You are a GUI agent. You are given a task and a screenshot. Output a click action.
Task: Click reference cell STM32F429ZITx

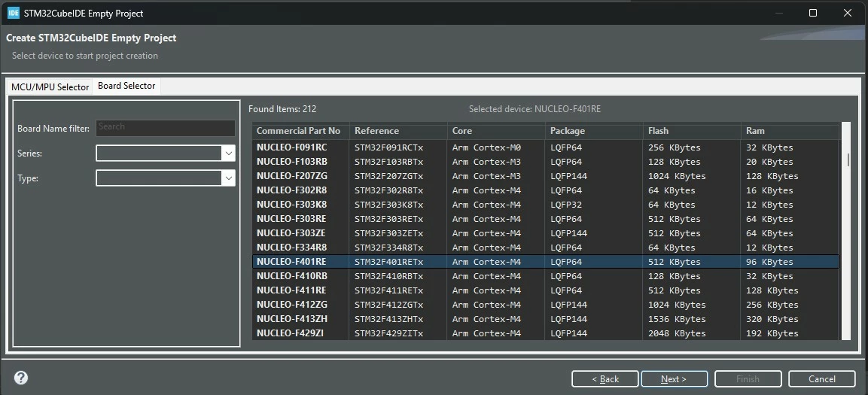tap(388, 333)
